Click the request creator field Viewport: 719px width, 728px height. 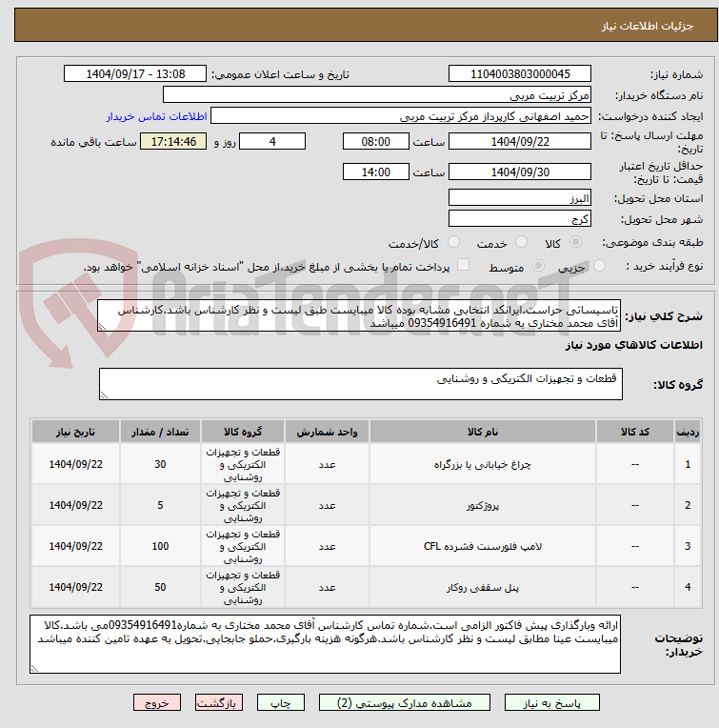pyautogui.click(x=401, y=116)
